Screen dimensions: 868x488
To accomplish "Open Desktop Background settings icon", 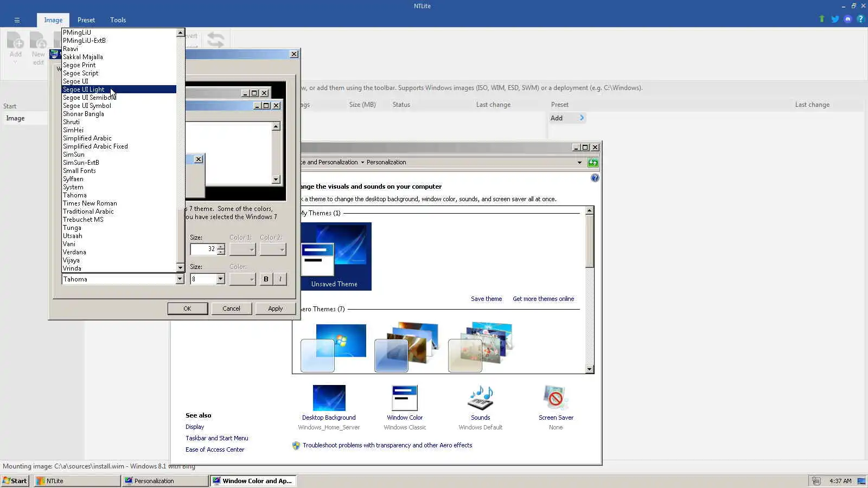I will (329, 398).
